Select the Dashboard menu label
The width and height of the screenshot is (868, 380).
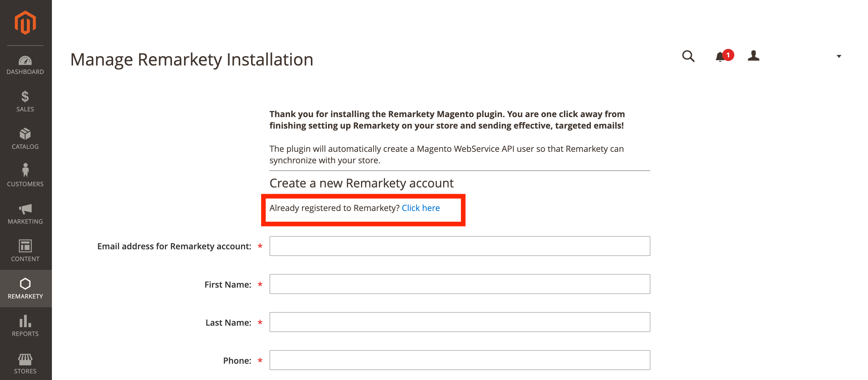tap(25, 72)
